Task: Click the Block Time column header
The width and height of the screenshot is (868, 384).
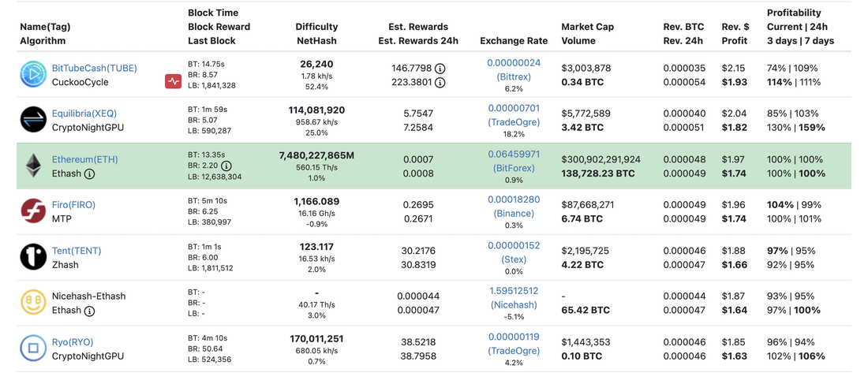Action: click(x=219, y=27)
